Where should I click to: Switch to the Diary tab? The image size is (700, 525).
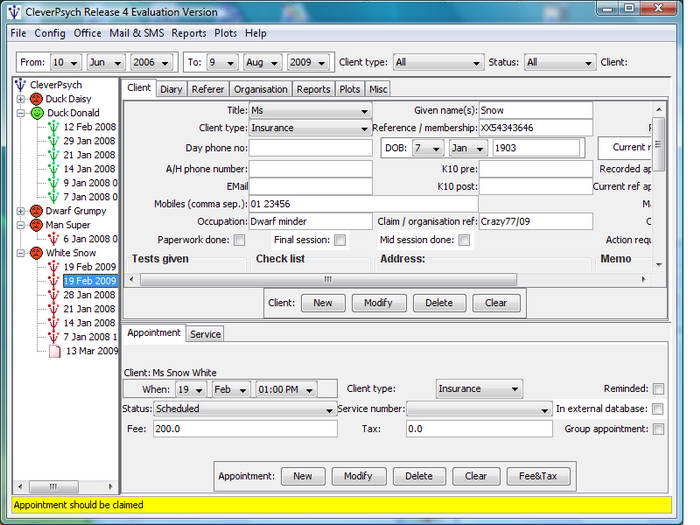171,89
